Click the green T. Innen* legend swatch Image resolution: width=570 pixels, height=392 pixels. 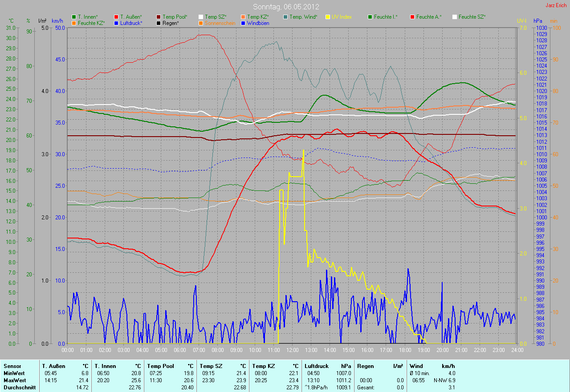click(x=73, y=17)
